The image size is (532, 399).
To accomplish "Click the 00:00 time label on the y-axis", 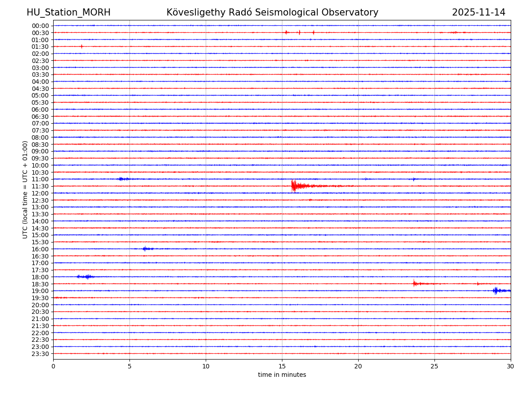I will point(40,26).
